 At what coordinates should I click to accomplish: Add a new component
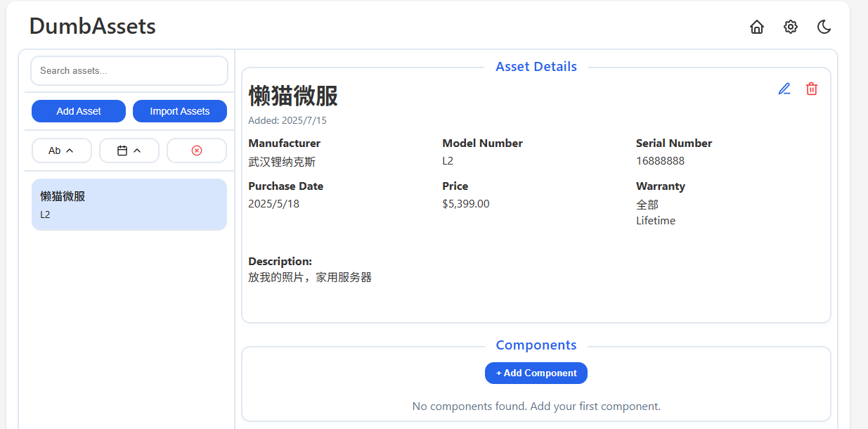click(x=536, y=373)
